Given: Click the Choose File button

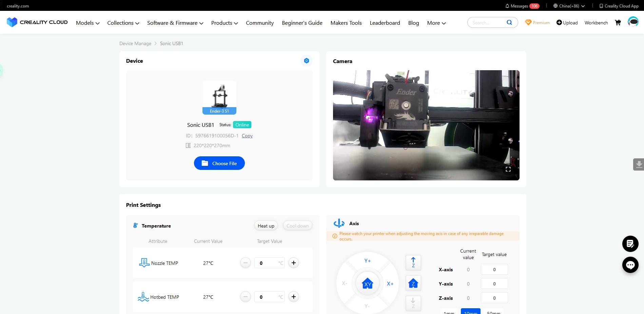Looking at the screenshot, I should pyautogui.click(x=219, y=163).
